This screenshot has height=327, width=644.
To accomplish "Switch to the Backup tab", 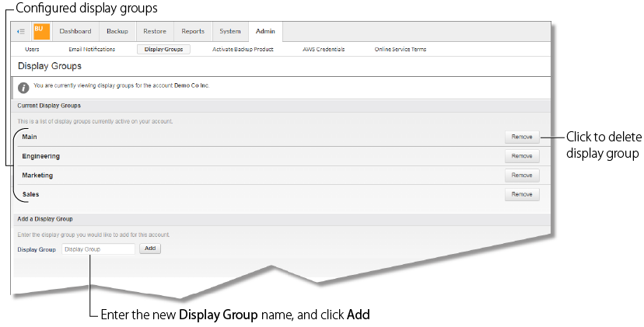I will [x=117, y=32].
